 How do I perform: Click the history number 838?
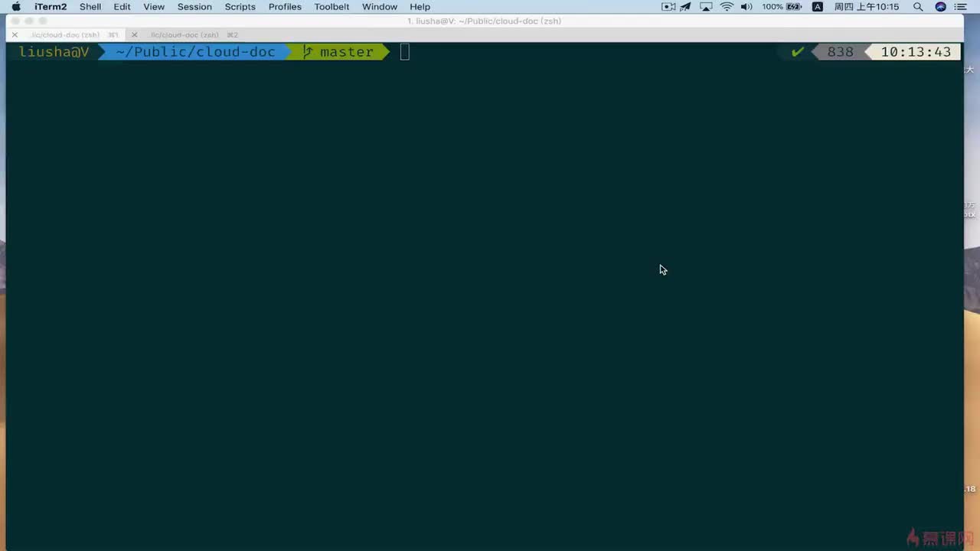coord(840,52)
